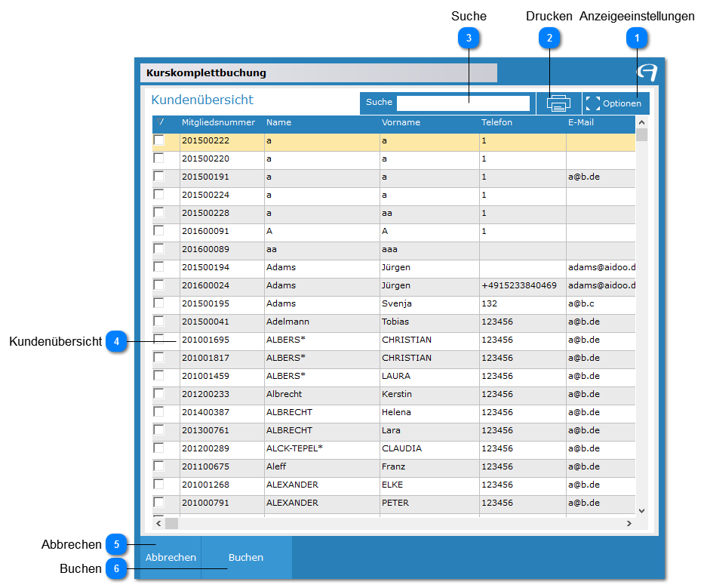
Task: Sort by the Mitgliedsnummer column header
Action: (x=218, y=122)
